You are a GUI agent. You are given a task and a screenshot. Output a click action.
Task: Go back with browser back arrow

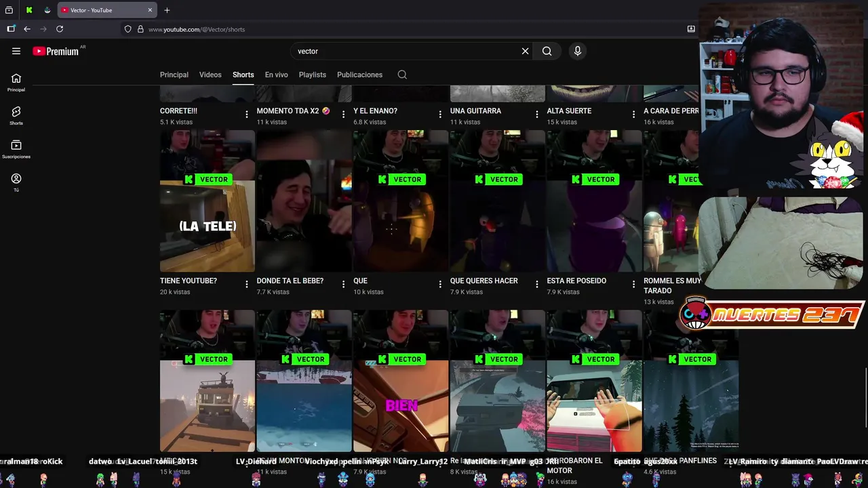[27, 29]
